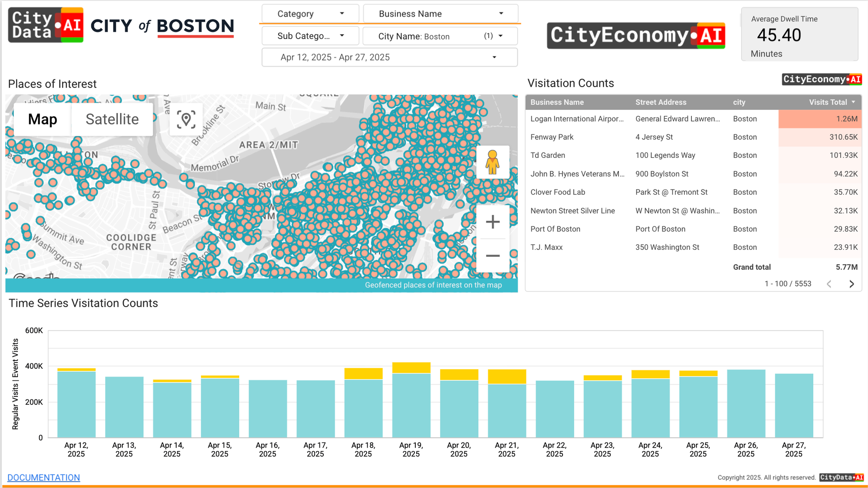Switch map to Map view

coord(43,119)
